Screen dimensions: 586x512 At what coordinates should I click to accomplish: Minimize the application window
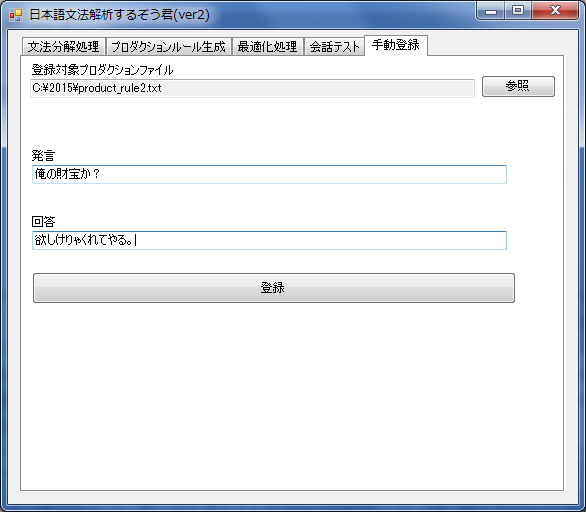click(491, 11)
